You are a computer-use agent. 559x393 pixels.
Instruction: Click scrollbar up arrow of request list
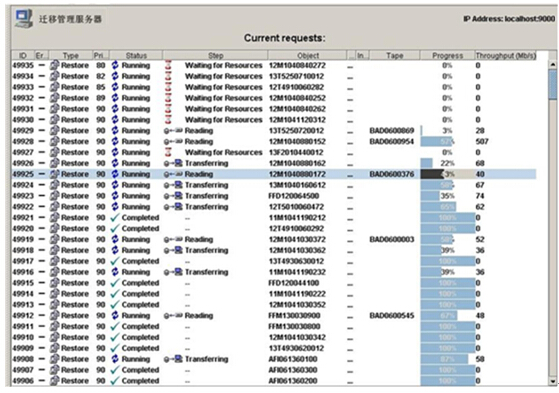[553, 64]
